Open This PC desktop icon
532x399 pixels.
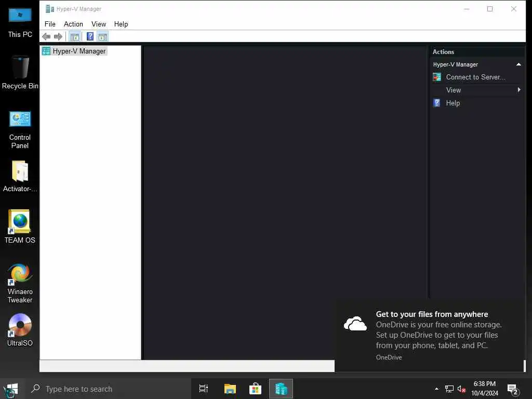click(20, 23)
